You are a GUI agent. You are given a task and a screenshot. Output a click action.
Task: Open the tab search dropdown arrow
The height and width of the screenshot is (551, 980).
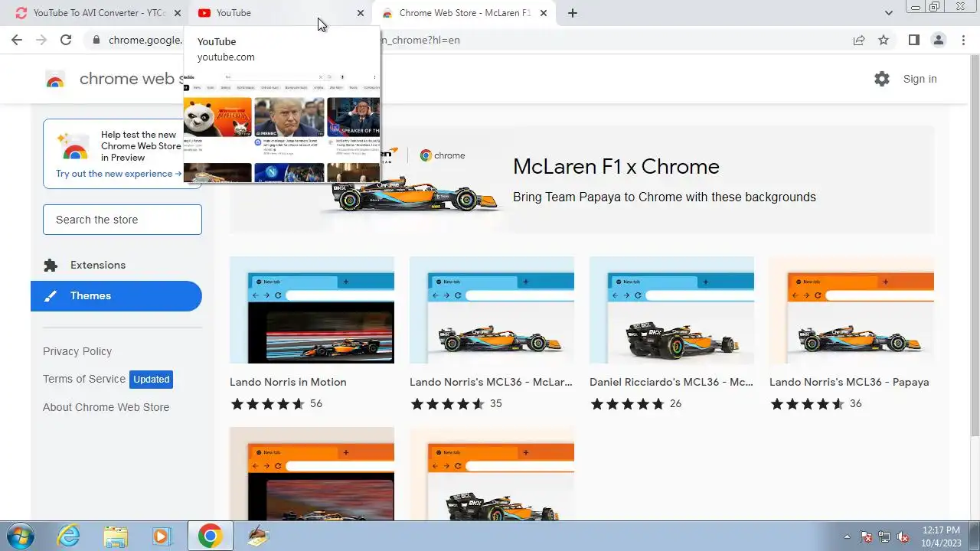[888, 13]
